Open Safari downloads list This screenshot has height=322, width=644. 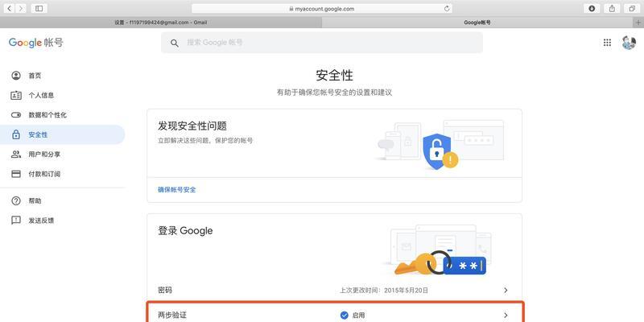tap(592, 8)
